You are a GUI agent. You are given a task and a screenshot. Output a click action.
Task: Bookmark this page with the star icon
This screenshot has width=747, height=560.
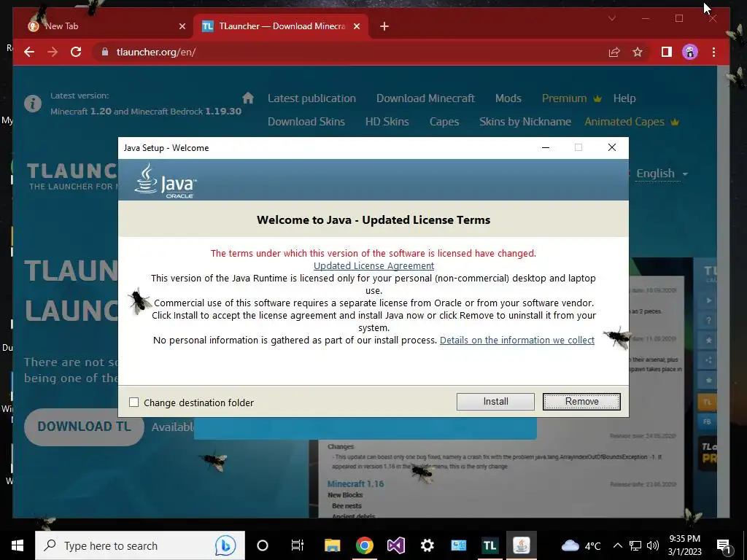[638, 52]
